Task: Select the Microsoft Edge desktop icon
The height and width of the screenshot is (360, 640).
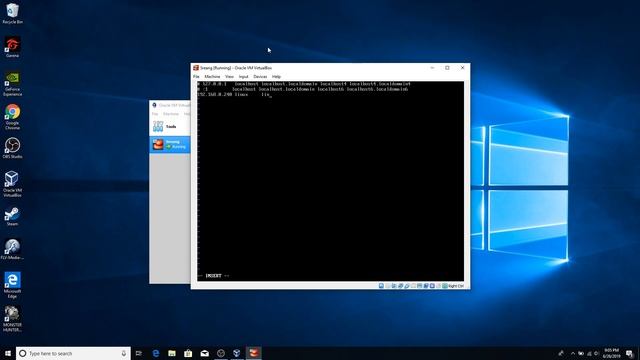Action: tap(12, 285)
